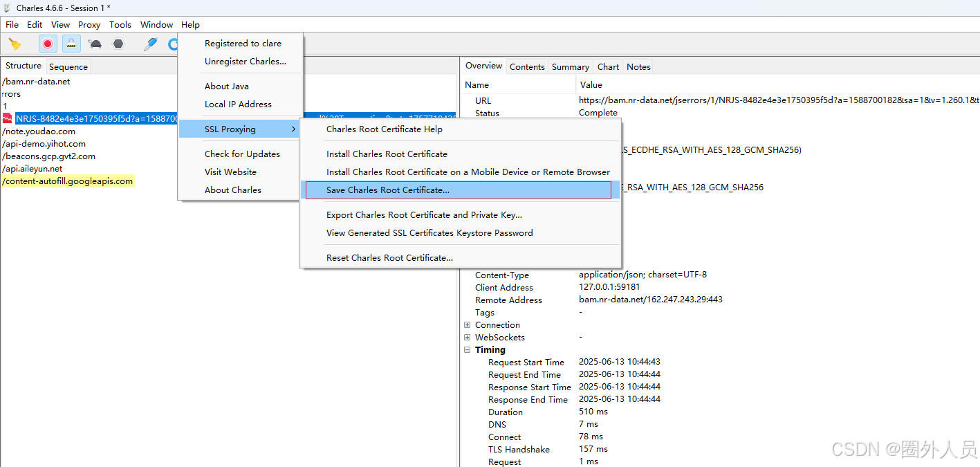This screenshot has height=467, width=980.
Task: Expand the WebSockets row
Action: pyautogui.click(x=468, y=337)
